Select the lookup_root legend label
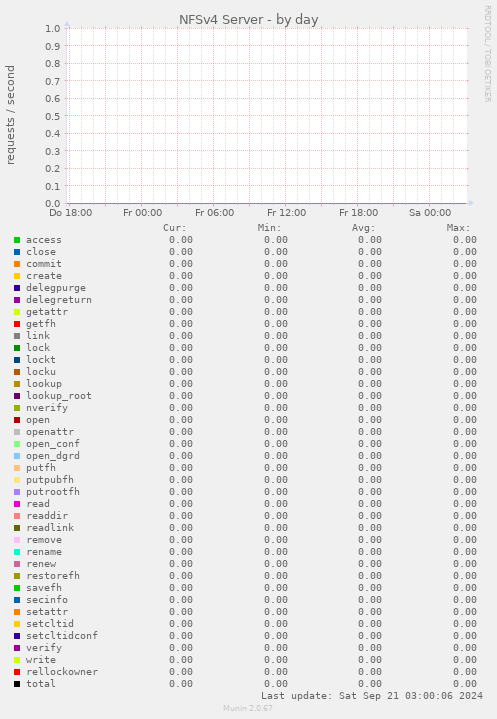 [59, 396]
